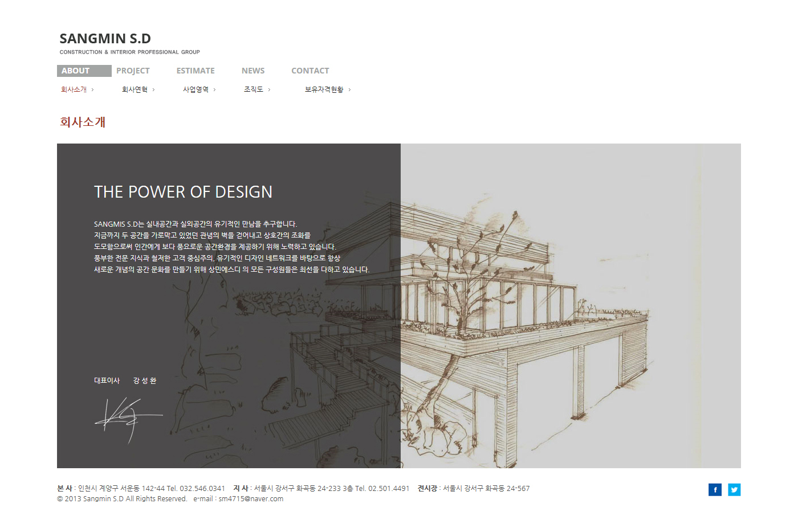Viewport: 798px width, 532px height.
Task: Click the THE POWER OF DESIGN headline
Action: pos(183,192)
